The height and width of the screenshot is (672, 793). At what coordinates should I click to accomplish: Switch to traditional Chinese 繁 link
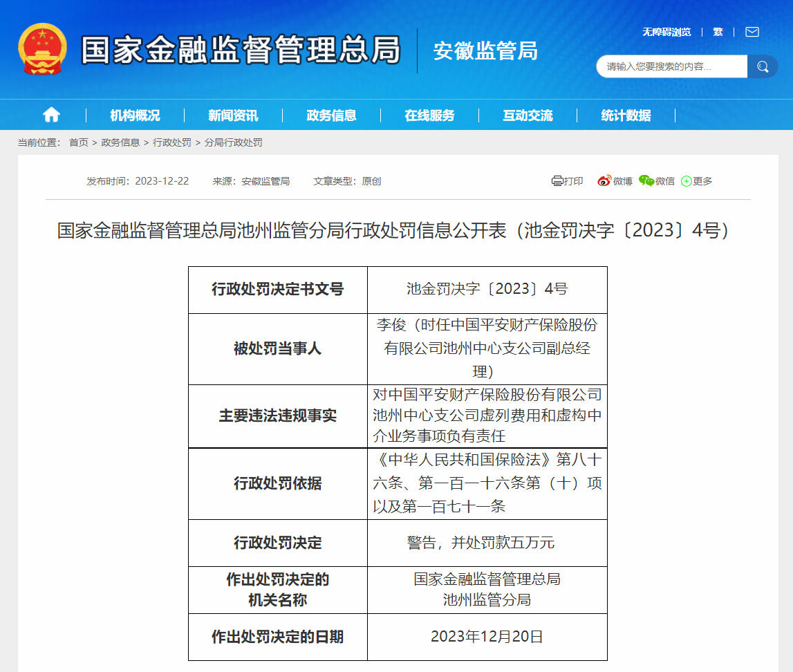(x=718, y=32)
